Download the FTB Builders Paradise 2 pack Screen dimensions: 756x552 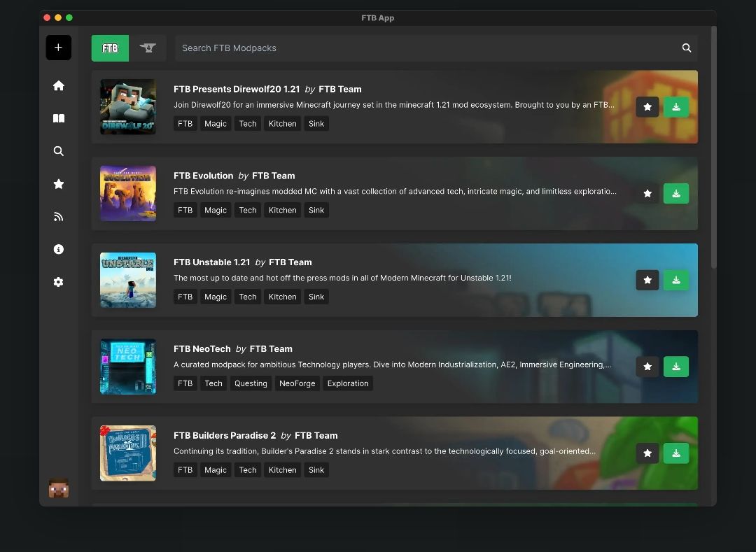[x=676, y=453]
